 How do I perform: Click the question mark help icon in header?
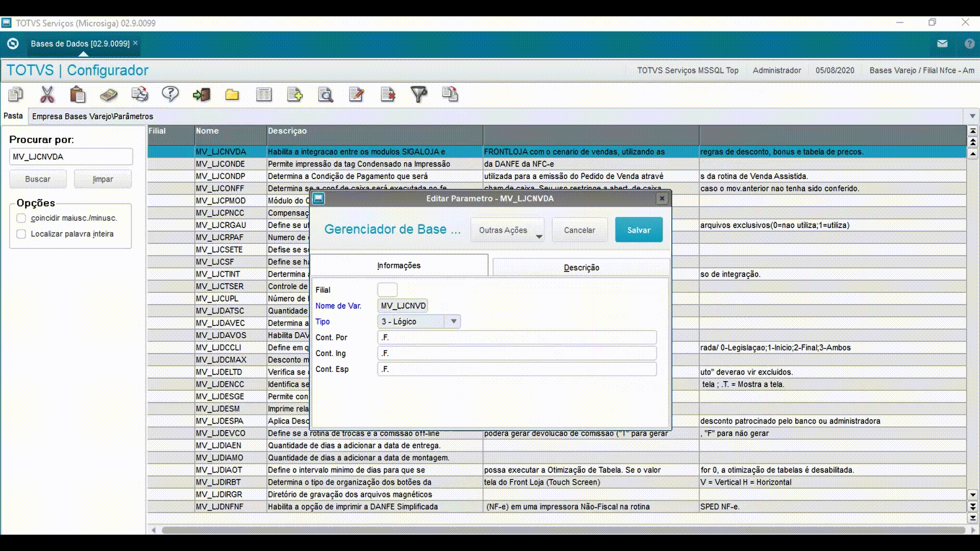point(969,44)
